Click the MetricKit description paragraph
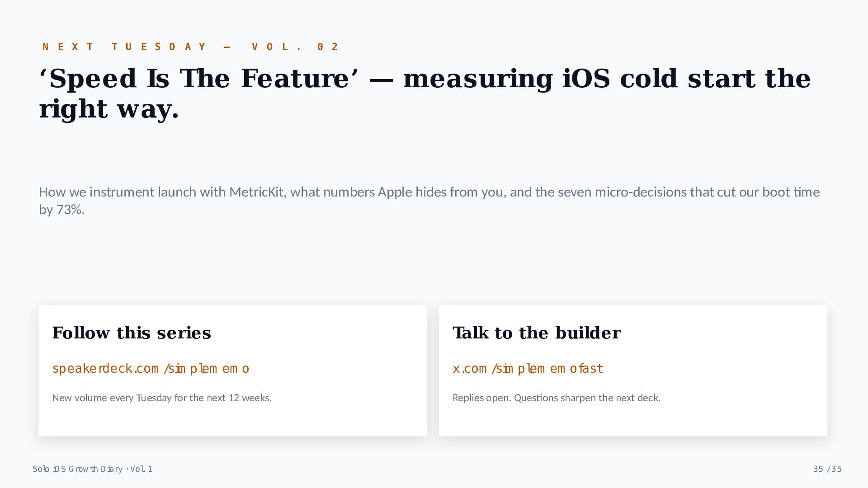 (x=429, y=201)
